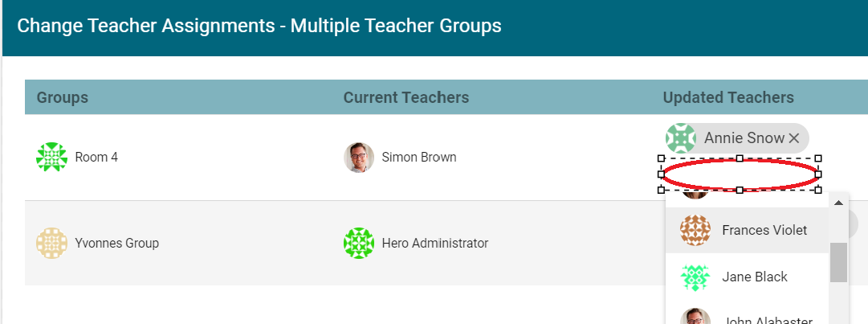Click the teacher input field in Room 4
868x324 pixels.
point(739,174)
